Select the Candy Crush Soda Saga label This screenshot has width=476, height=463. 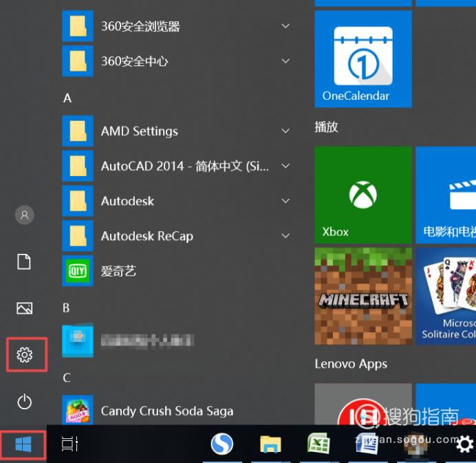[167, 411]
